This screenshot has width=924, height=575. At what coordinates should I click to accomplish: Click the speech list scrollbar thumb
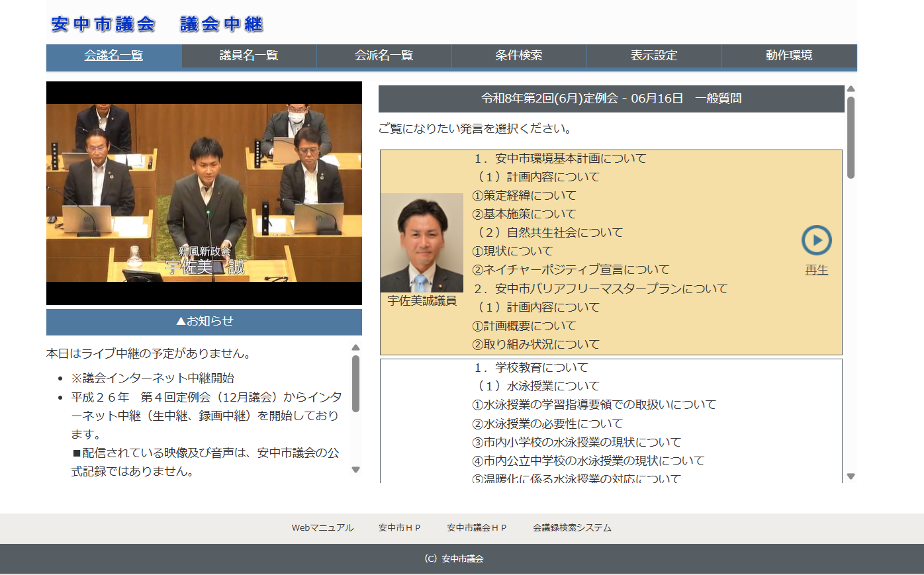pos(851,138)
